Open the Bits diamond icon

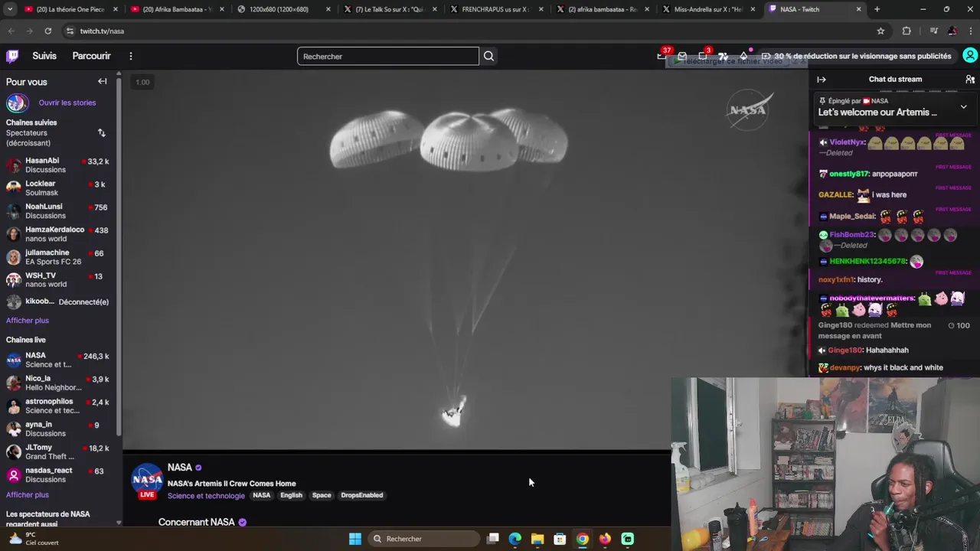743,56
